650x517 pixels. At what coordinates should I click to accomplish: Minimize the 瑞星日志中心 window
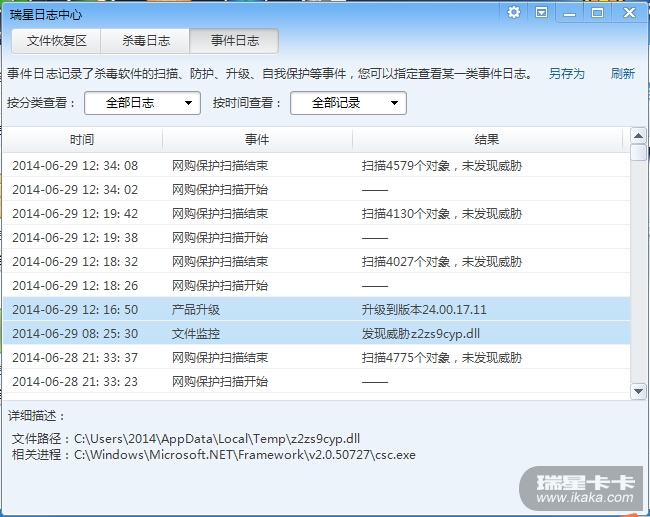570,13
